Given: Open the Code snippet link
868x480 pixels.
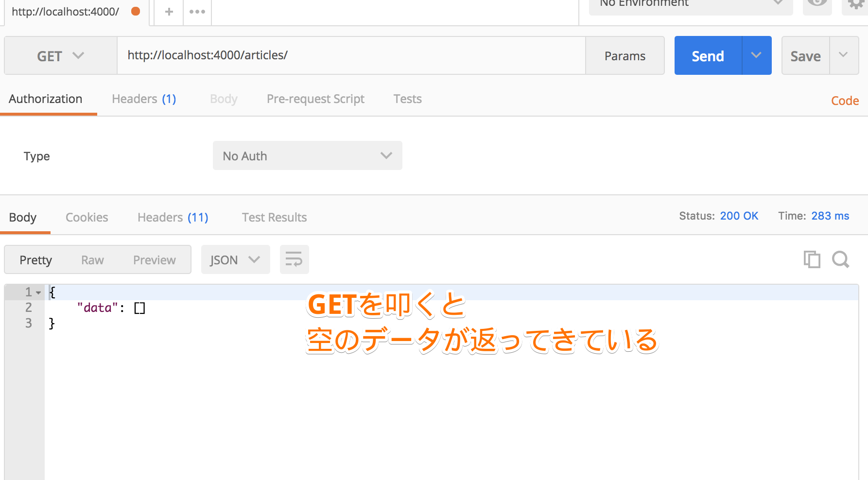Looking at the screenshot, I should tap(845, 101).
